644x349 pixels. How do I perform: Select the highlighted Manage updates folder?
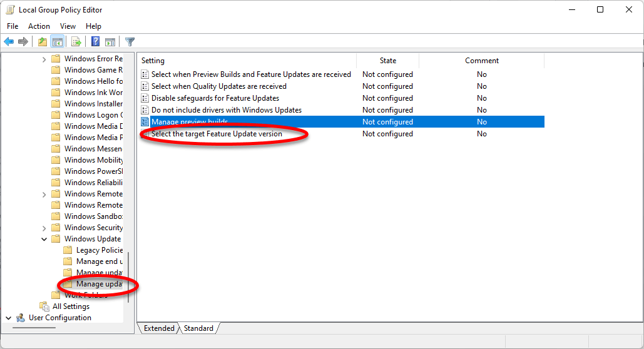[x=100, y=284]
